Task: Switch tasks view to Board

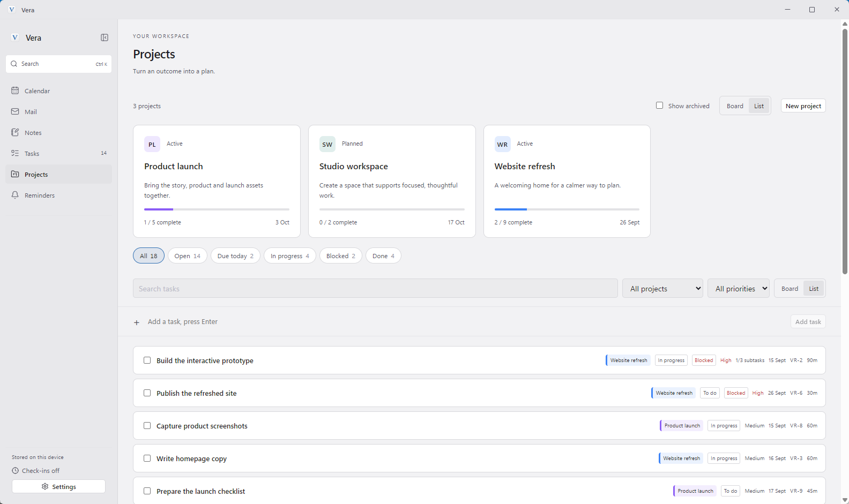Action: [790, 289]
